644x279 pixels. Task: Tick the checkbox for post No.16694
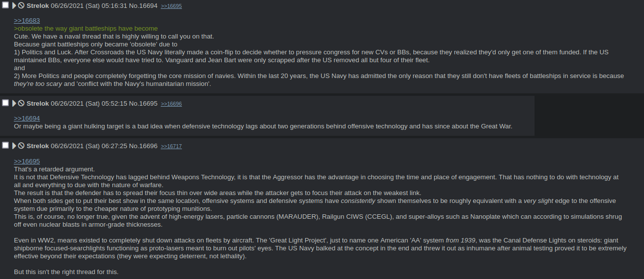point(5,5)
